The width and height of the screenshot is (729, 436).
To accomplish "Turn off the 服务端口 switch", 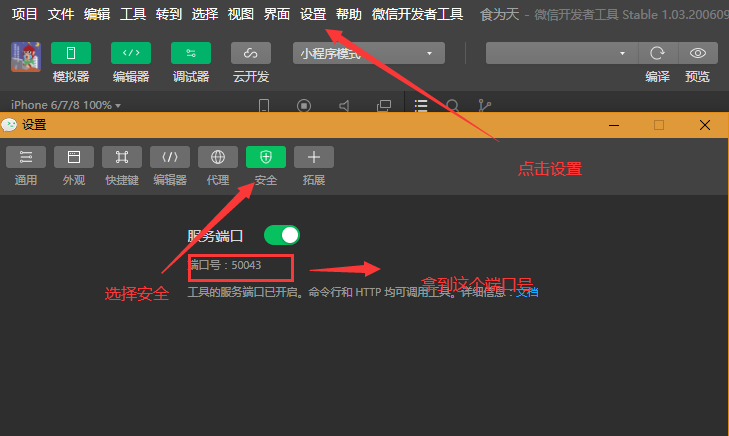I will coord(282,235).
